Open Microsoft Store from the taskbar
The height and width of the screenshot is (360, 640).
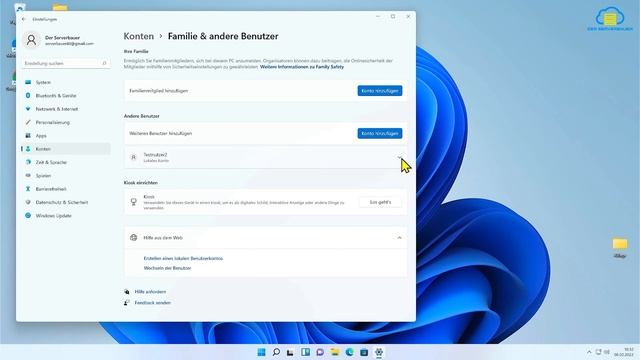(364, 352)
